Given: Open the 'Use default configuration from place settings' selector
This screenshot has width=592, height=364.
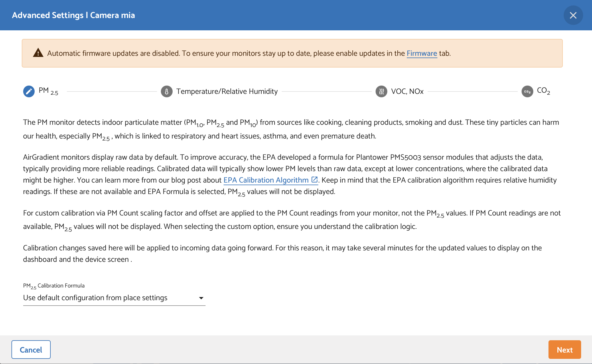Looking at the screenshot, I should coord(95,298).
